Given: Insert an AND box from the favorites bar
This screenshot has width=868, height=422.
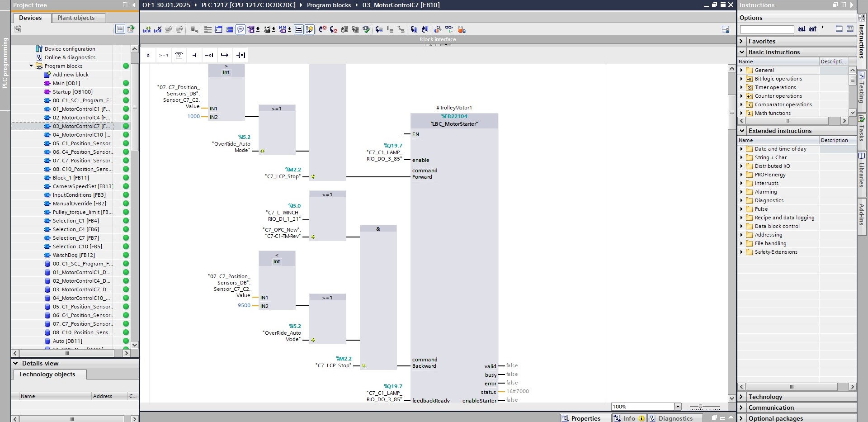Looking at the screenshot, I should click(148, 55).
